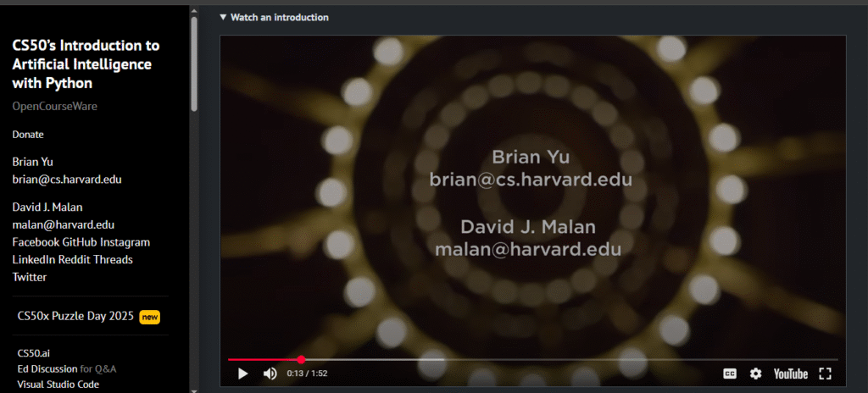Open Ed Discussion link
Screen dimensions: 868x393
coord(47,368)
